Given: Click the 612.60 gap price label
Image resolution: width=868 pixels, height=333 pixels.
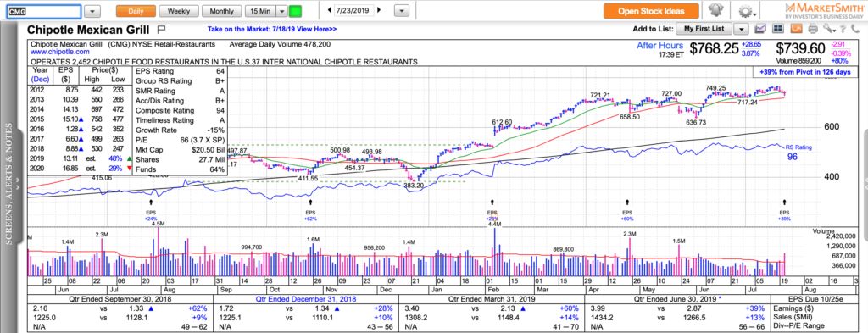Looking at the screenshot, I should [x=503, y=122].
